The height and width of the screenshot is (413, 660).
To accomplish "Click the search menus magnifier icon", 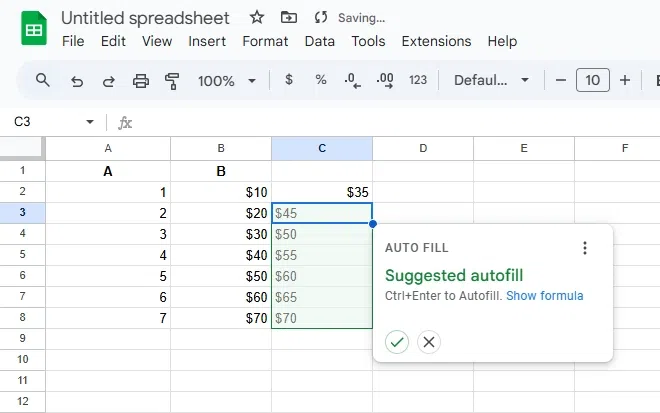I will 43,80.
